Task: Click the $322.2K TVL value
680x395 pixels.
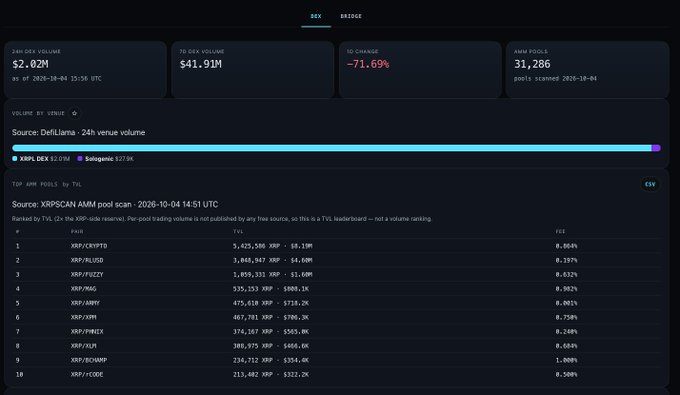Action: pos(296,375)
